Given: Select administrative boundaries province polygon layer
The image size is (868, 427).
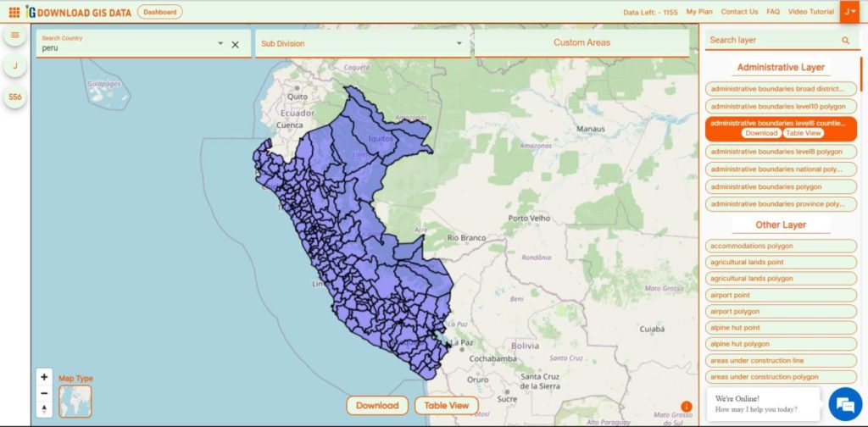Looking at the screenshot, I should point(781,204).
